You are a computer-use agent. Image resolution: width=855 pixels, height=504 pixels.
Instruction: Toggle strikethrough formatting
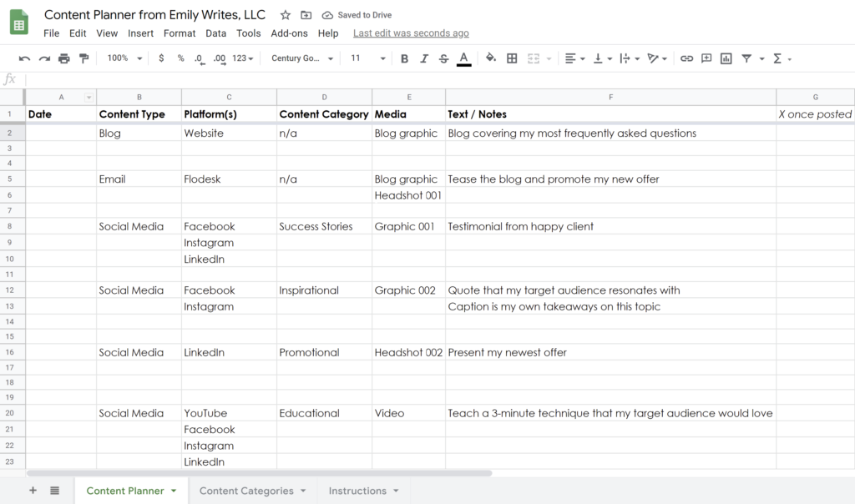point(443,58)
